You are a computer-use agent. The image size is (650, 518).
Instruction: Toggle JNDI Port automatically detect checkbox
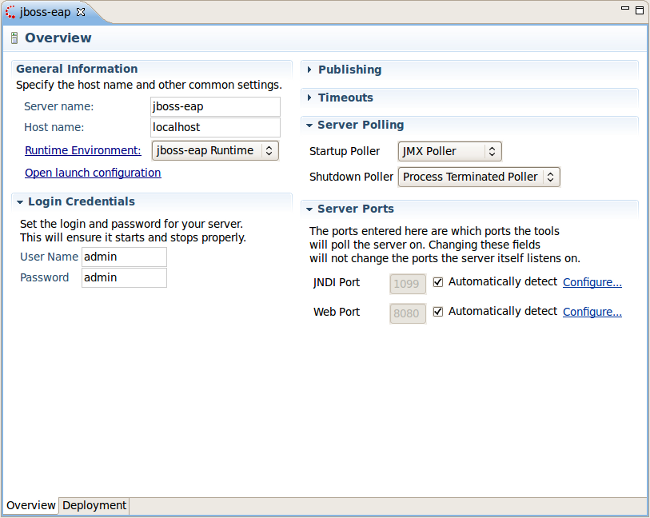(x=438, y=282)
